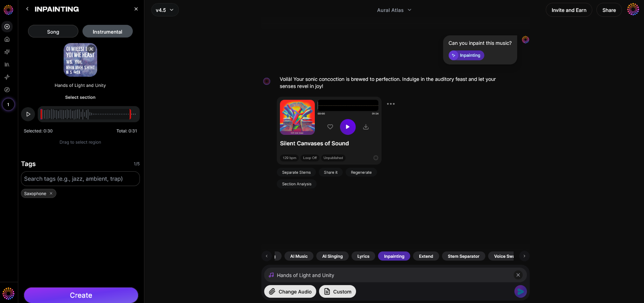644x303 pixels.
Task: Switch to Instrumental mode
Action: click(x=108, y=32)
